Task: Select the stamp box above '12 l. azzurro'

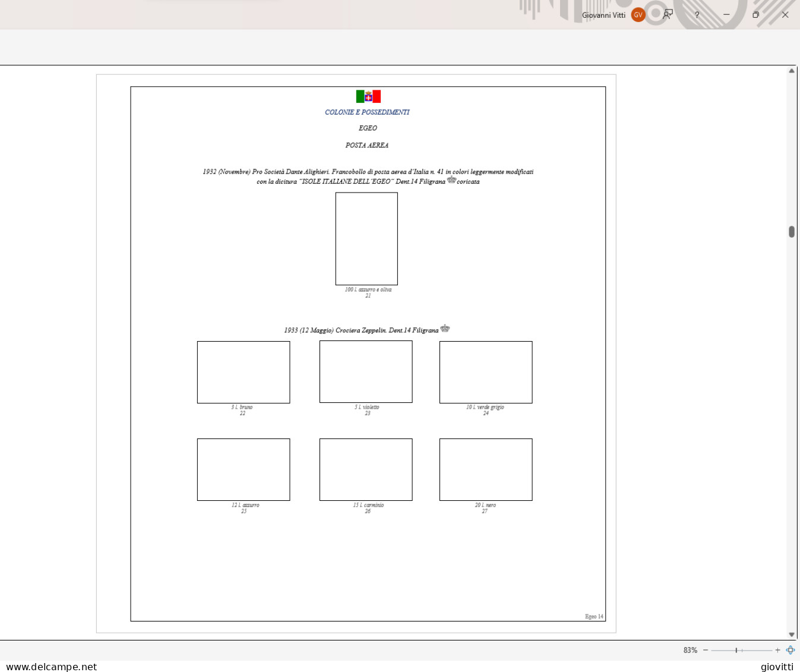Action: pyautogui.click(x=244, y=469)
